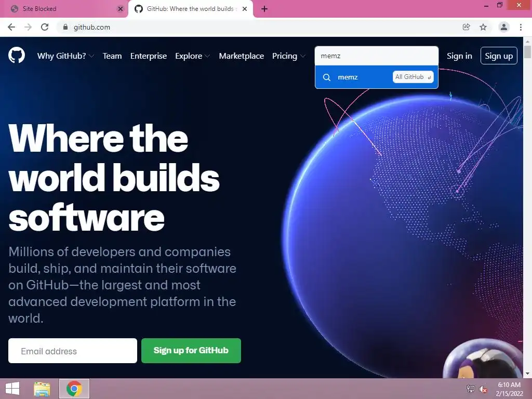Click the search field containing memz
Screen dimensions: 532x399
[376, 56]
